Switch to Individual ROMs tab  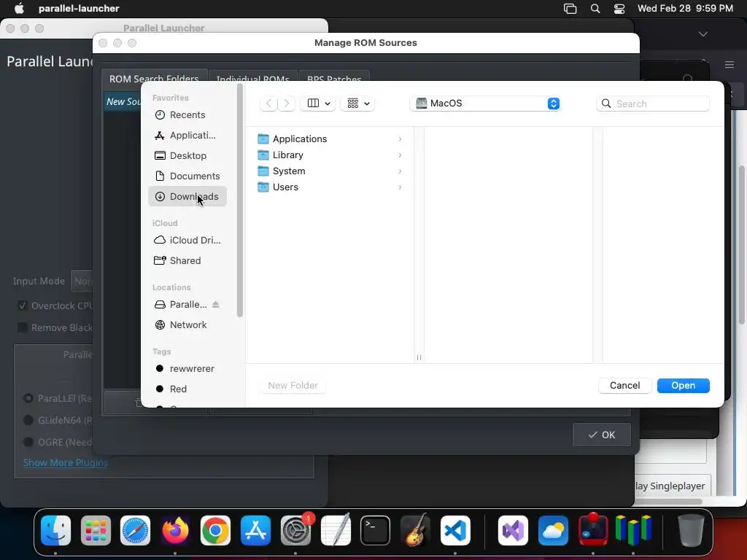253,79
